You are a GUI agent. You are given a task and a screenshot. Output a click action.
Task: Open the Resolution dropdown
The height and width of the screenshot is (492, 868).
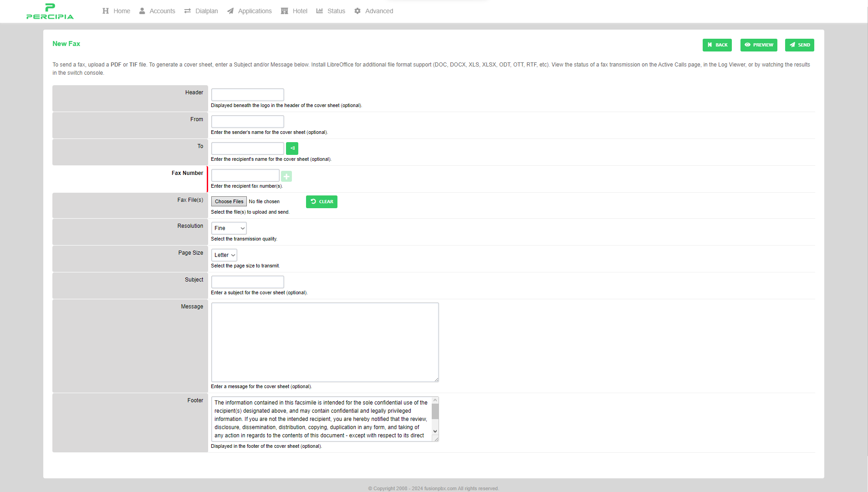(229, 228)
